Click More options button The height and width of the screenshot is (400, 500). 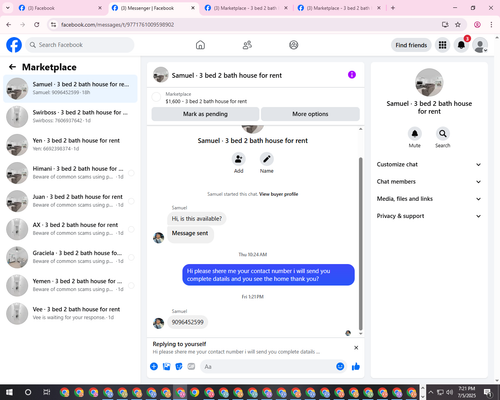pos(310,114)
